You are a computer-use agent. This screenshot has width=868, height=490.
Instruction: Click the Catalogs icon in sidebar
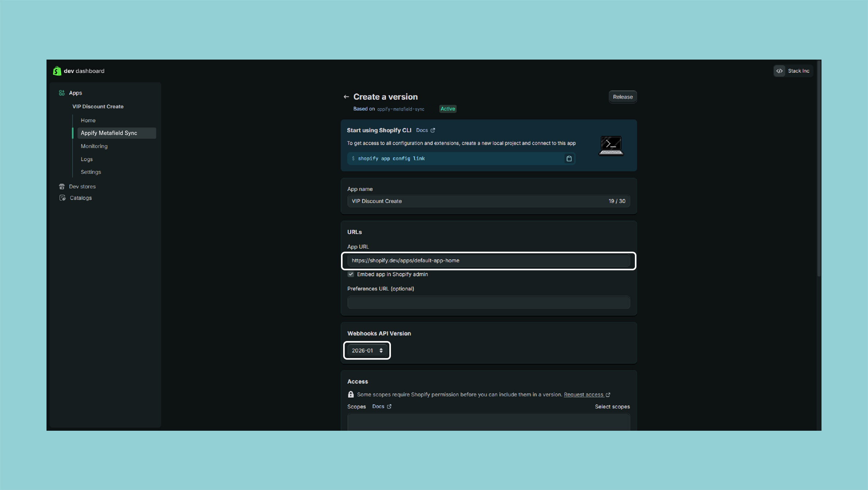click(x=62, y=198)
